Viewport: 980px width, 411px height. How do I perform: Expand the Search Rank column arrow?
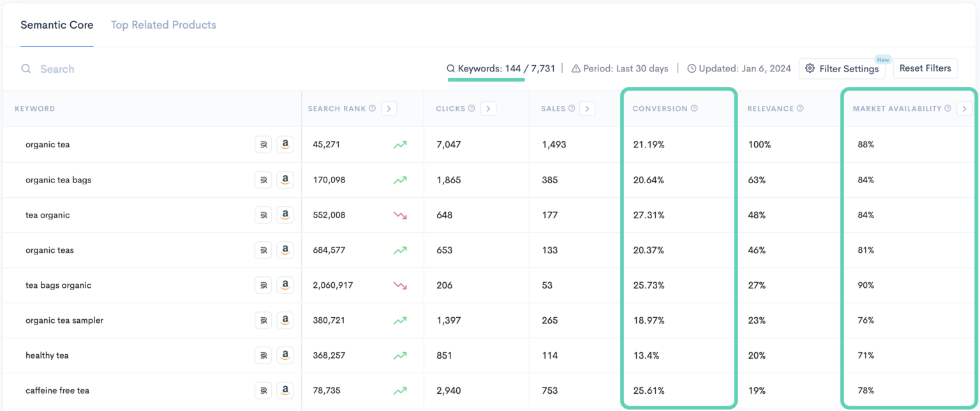(389, 108)
